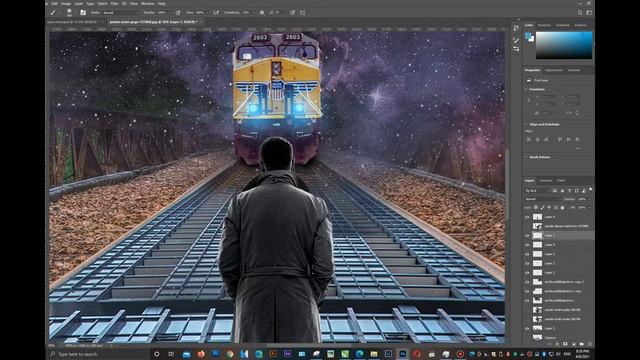This screenshot has width=640, height=360.
Task: Enable pressure for opacity icon
Action: click(178, 13)
